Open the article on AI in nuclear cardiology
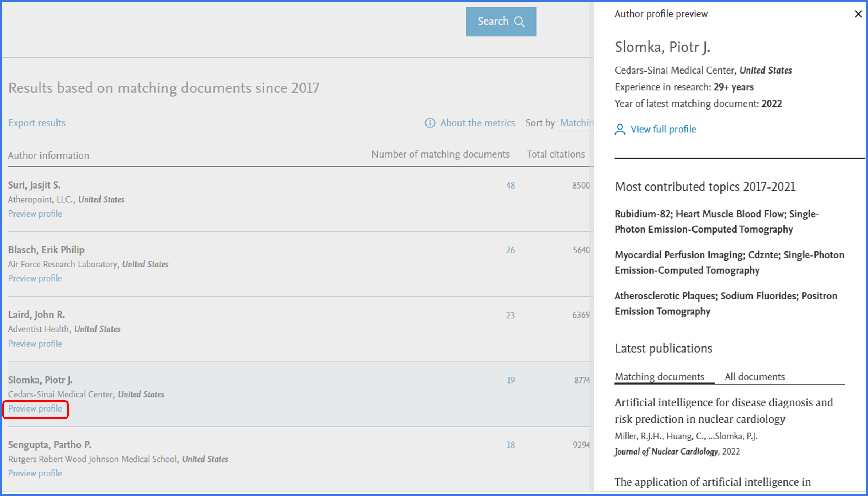Screen dimensions: 868x496 (724, 411)
